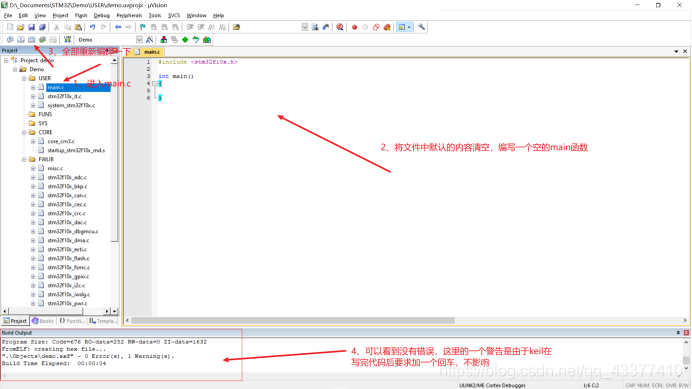Select system_stm32f10x.c in the tree
This screenshot has height=389, width=692.
tap(71, 106)
